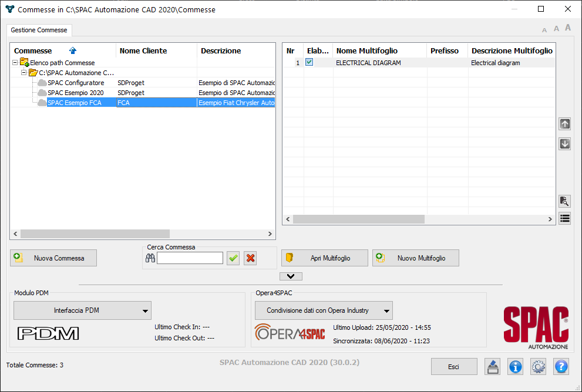Click the open folder icon for C:\SPAC Automazione

[33, 73]
